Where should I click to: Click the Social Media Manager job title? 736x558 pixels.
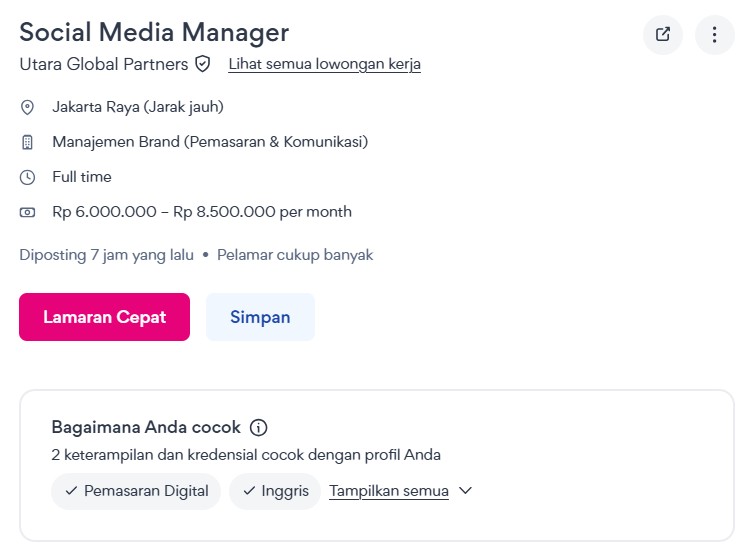click(x=154, y=32)
